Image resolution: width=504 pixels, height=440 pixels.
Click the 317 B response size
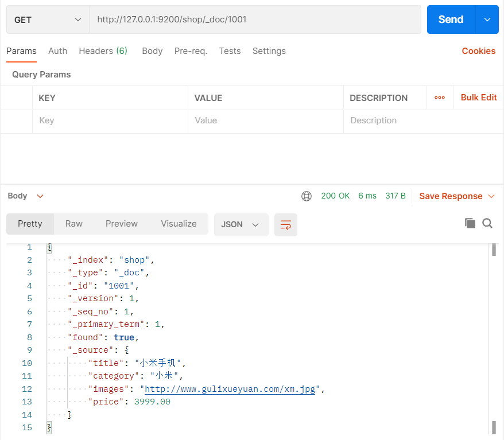[396, 196]
